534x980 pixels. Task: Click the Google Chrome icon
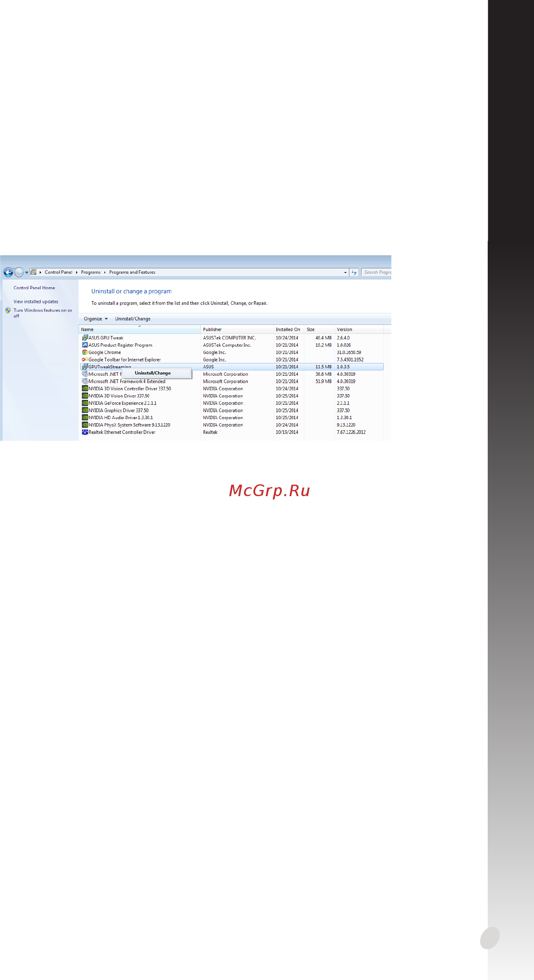(x=85, y=352)
